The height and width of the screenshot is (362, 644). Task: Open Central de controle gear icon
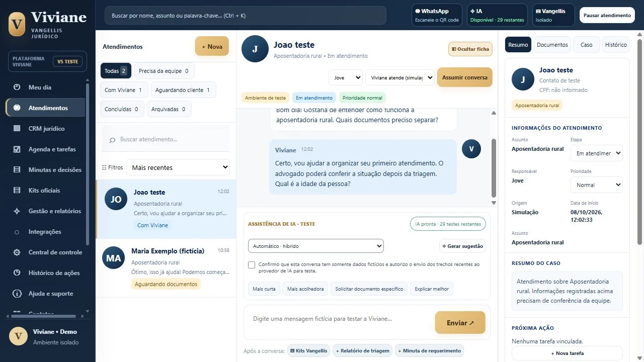coord(17,252)
